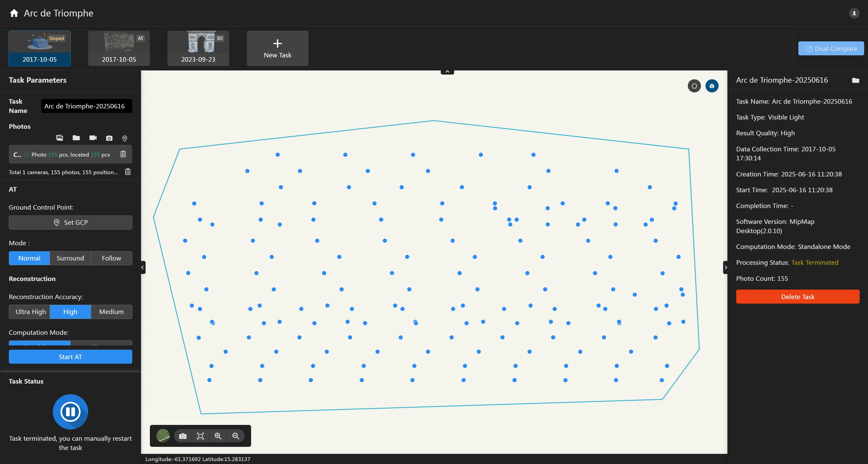Set reconstruction accuracy to Ultra High
Viewport: 868px width, 464px height.
(x=30, y=312)
